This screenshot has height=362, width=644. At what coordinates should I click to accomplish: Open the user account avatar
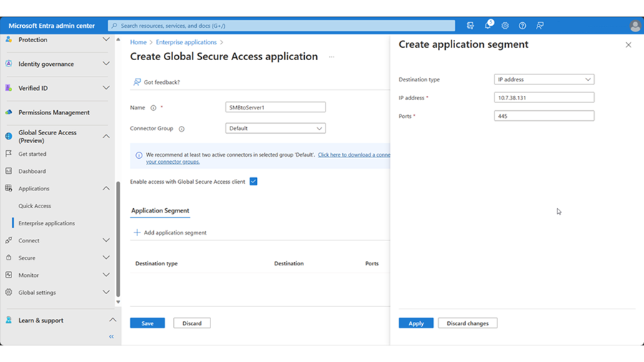635,26
